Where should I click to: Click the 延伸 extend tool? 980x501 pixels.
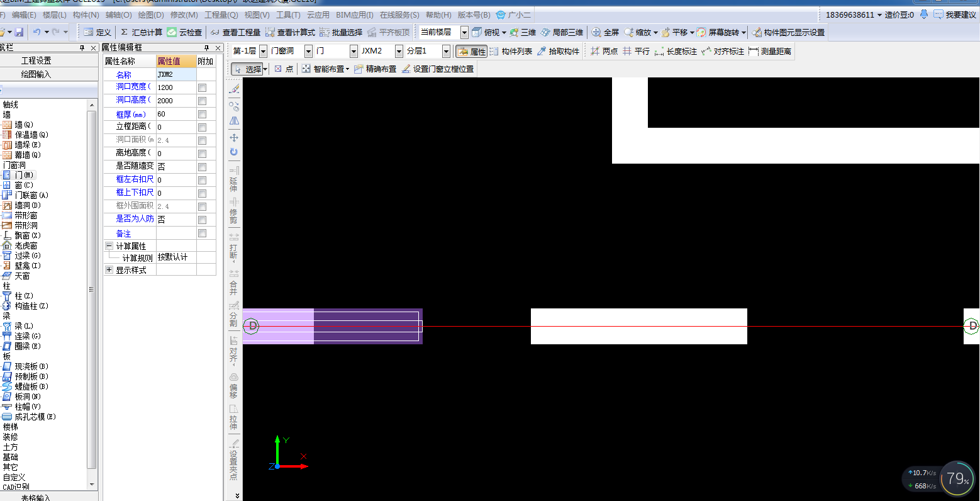point(234,179)
